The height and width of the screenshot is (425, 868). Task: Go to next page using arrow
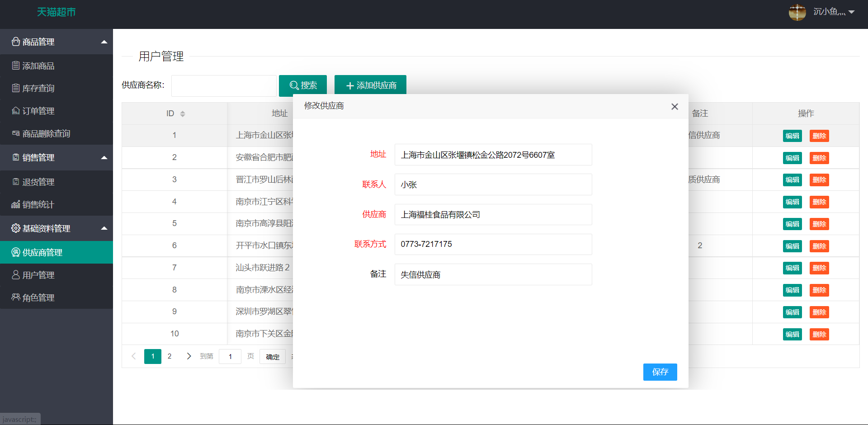coord(189,356)
